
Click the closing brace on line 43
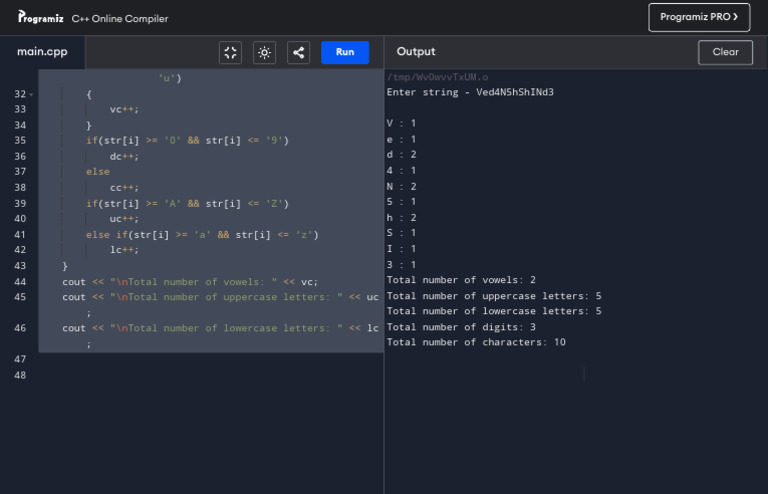(65, 266)
